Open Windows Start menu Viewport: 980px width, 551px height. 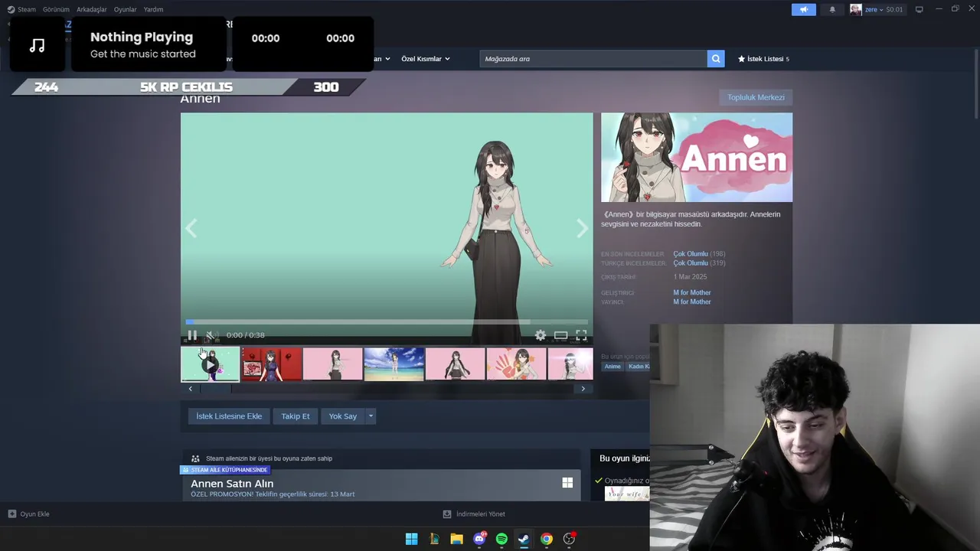pyautogui.click(x=411, y=539)
